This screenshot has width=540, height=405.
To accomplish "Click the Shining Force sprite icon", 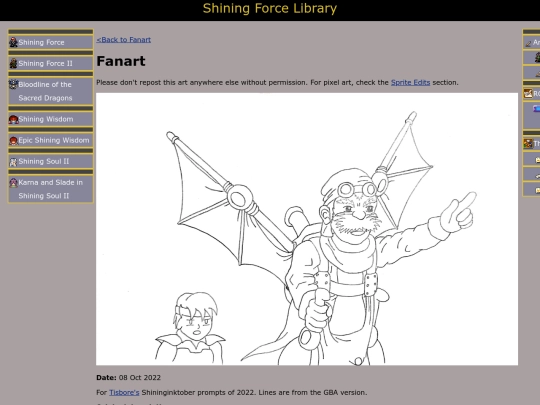I will [13, 42].
